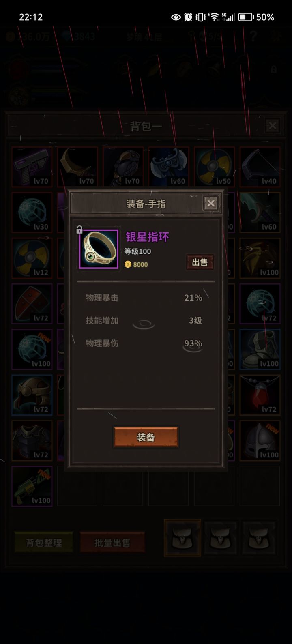Select the lv40 scythe item
292x644 pixels.
tap(260, 167)
